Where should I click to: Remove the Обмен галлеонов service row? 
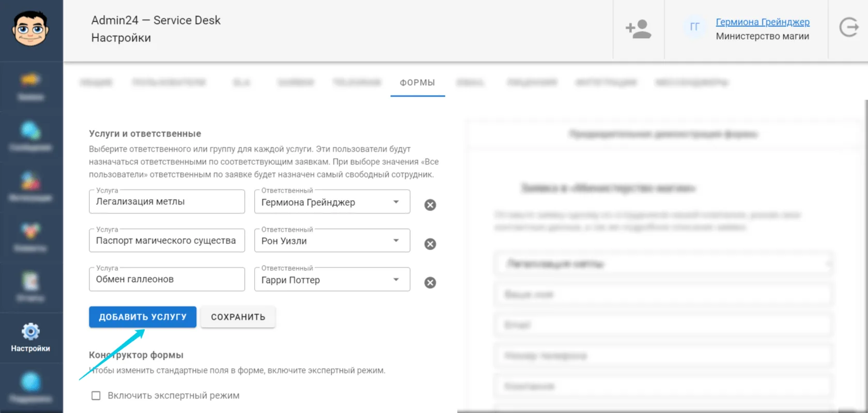tap(430, 283)
